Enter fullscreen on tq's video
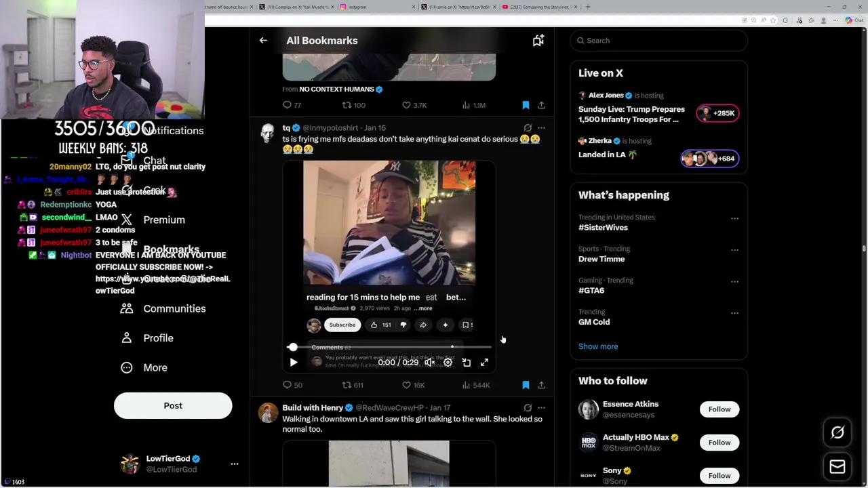 484,363
